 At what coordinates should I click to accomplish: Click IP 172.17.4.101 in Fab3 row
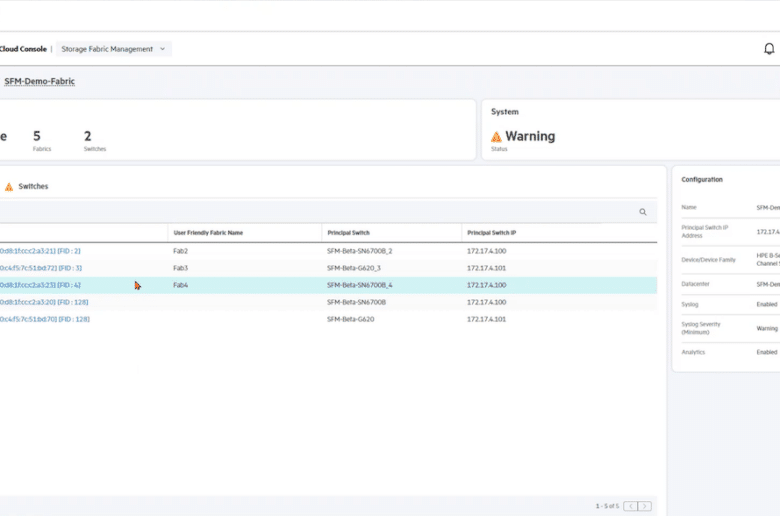coord(486,268)
